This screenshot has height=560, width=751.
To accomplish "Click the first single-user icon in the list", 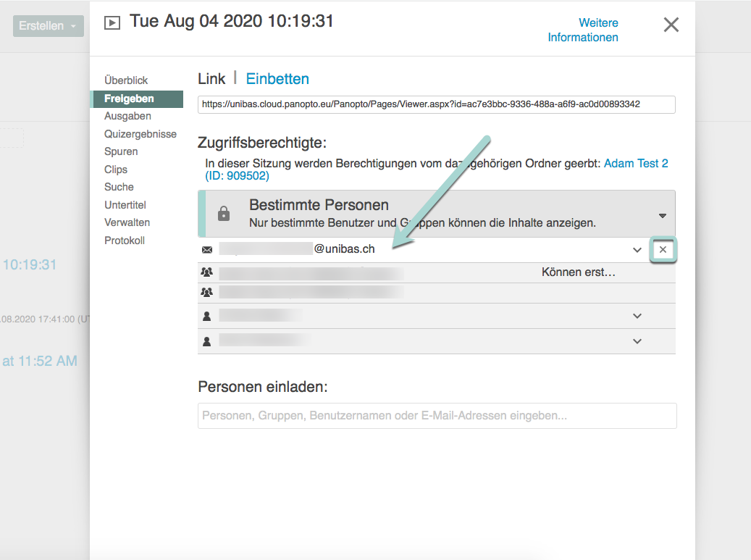I will [x=207, y=316].
